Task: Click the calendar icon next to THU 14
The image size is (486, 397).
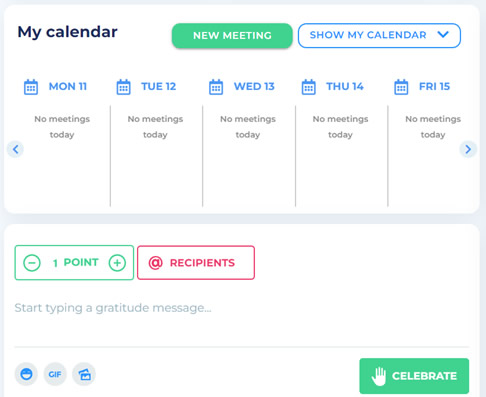Action: tap(309, 87)
